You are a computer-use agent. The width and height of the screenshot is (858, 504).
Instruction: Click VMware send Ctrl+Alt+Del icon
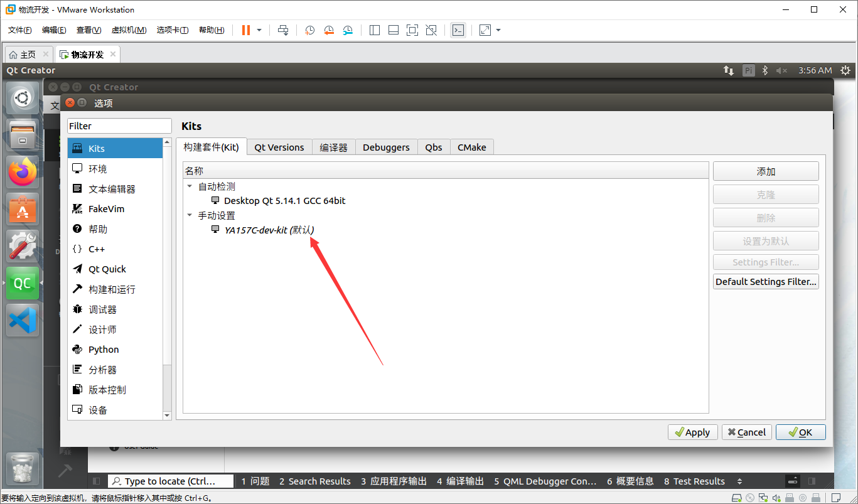283,30
